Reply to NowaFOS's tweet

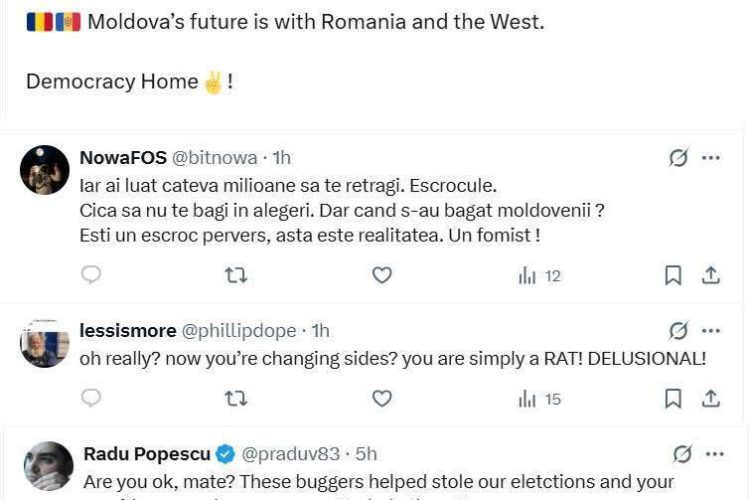click(91, 275)
